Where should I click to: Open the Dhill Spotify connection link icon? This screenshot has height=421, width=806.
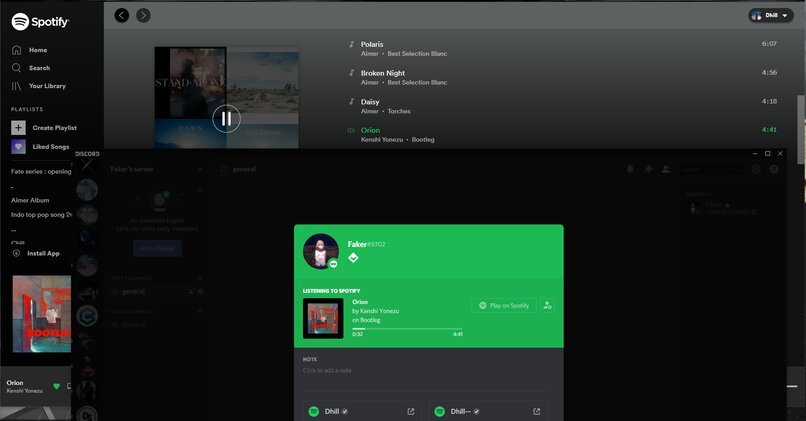click(411, 412)
